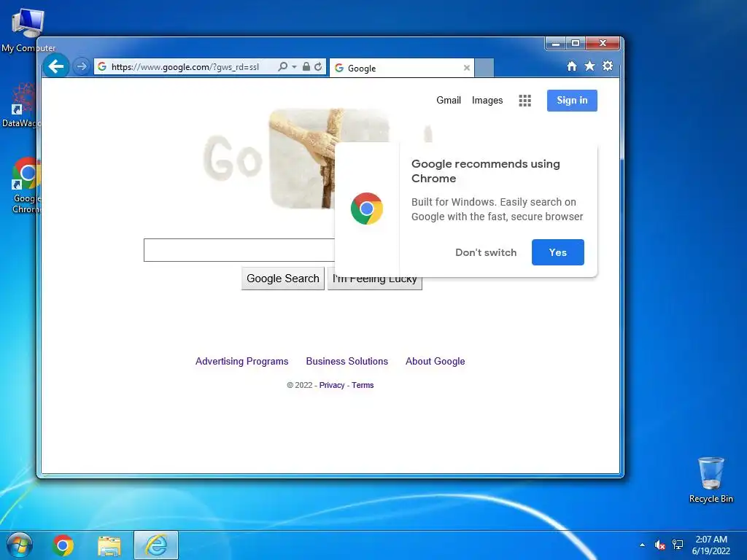
Task: Choose Don't switch in Chrome prompt
Action: pyautogui.click(x=486, y=252)
